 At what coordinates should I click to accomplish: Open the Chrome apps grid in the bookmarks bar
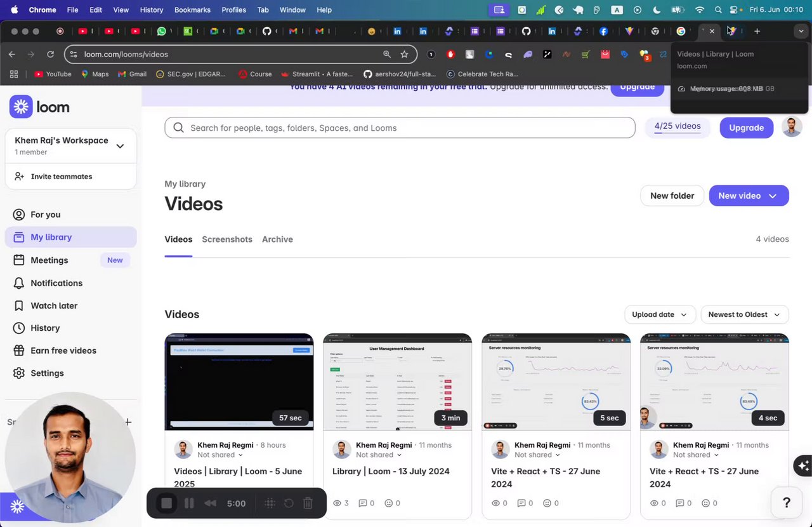pos(14,74)
